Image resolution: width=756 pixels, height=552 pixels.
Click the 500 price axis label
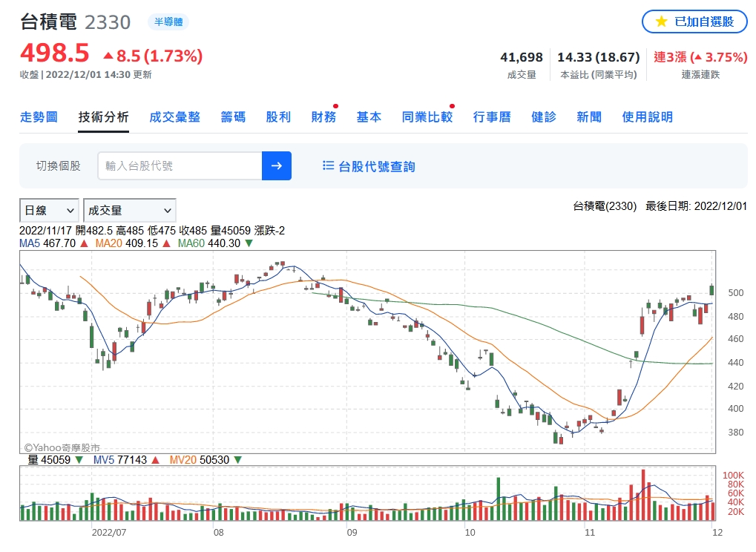tap(736, 292)
